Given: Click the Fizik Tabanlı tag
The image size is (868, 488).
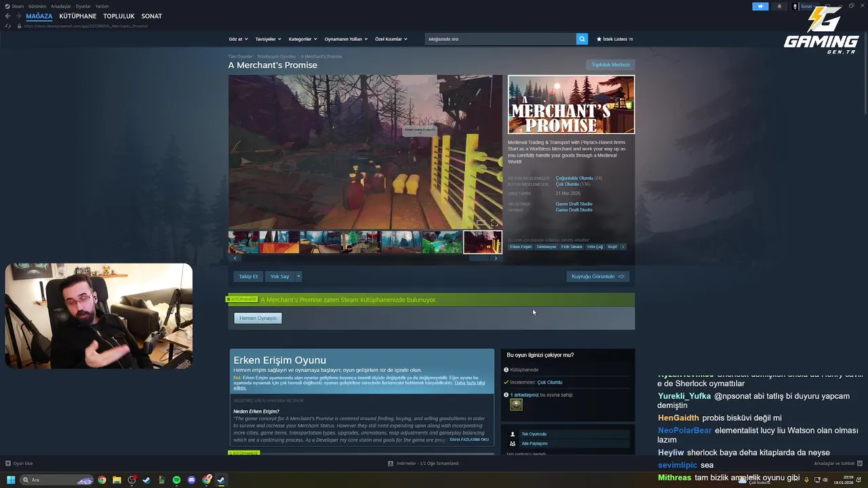Looking at the screenshot, I should pos(572,247).
